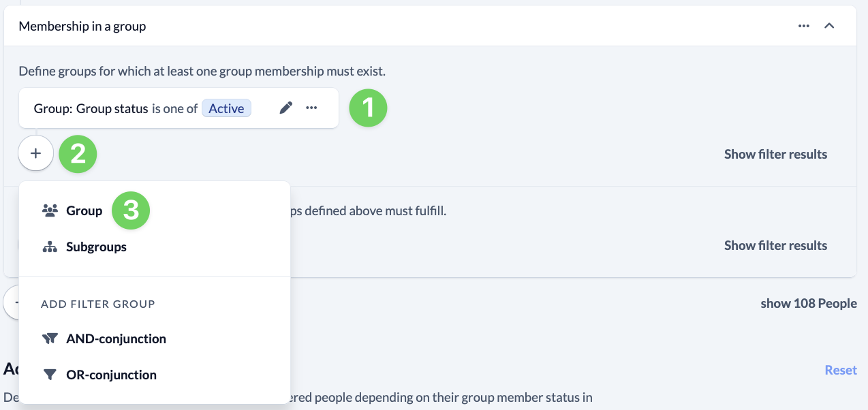Select the Group: Group status filter label
Image resolution: width=868 pixels, height=410 pixels.
(x=91, y=108)
